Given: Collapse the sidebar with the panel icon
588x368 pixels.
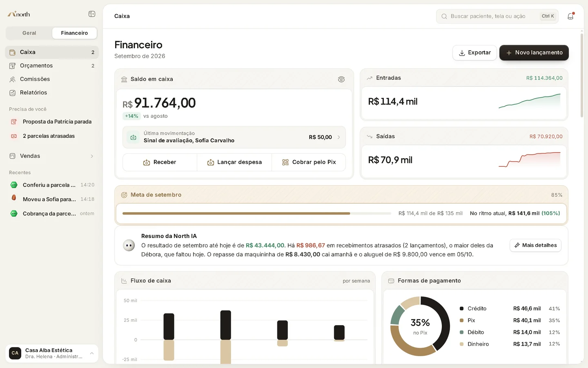Looking at the screenshot, I should (x=92, y=14).
